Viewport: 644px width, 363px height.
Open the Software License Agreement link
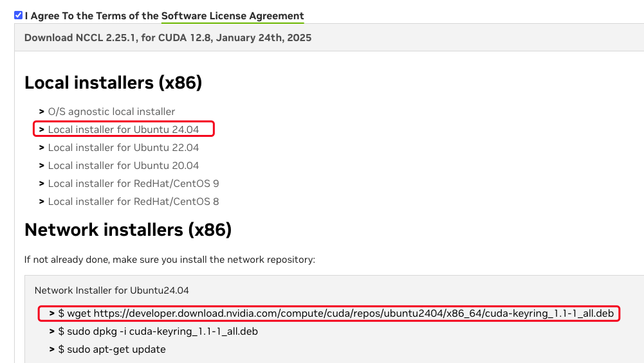[232, 16]
